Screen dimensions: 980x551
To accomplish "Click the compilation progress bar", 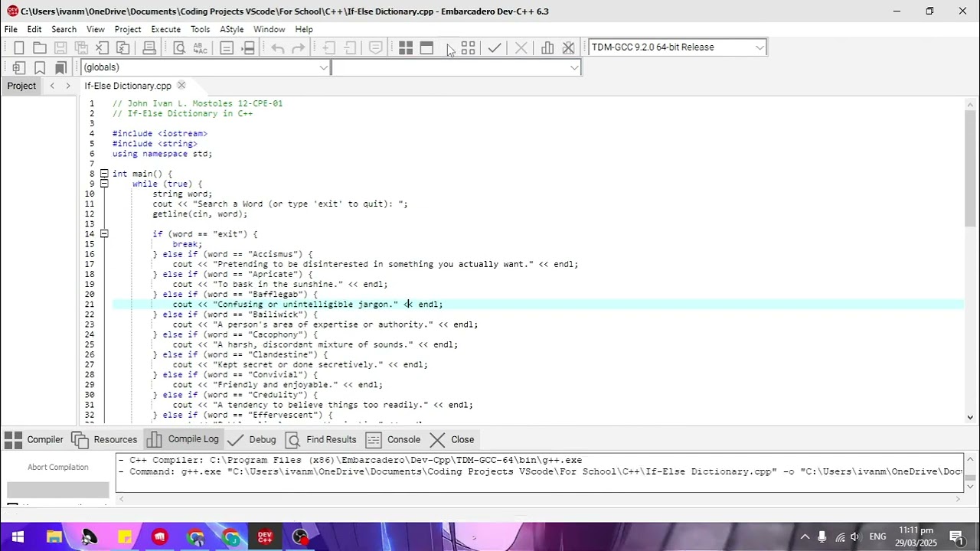I will click(58, 490).
